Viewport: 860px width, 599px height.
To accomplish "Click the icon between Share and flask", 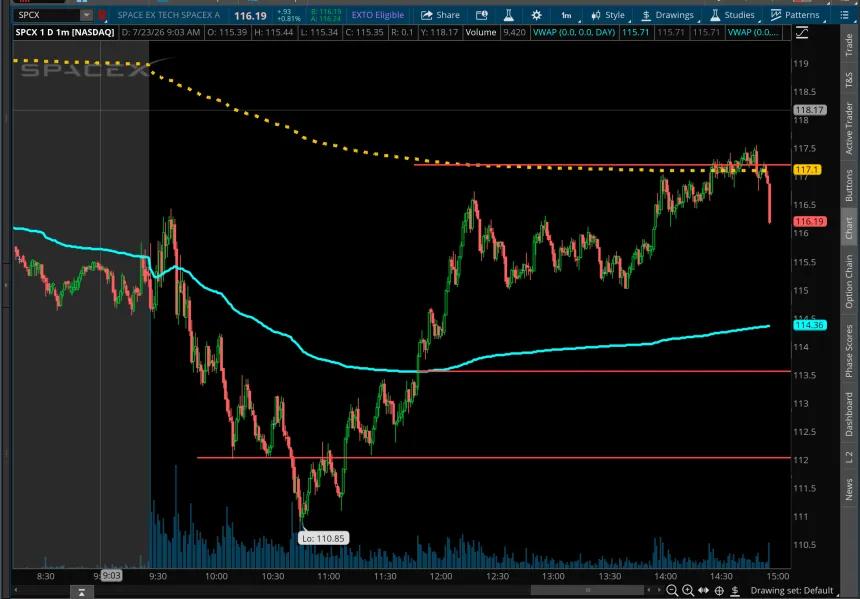I will [x=481, y=15].
